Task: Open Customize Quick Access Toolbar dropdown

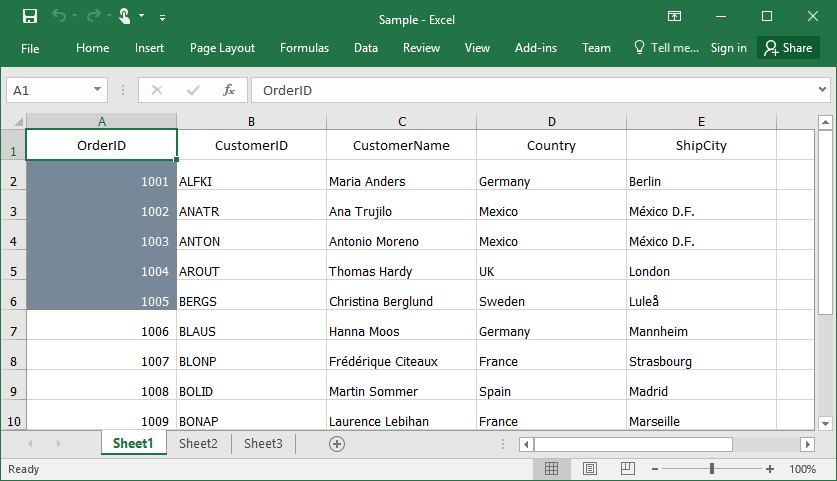Action: (163, 17)
